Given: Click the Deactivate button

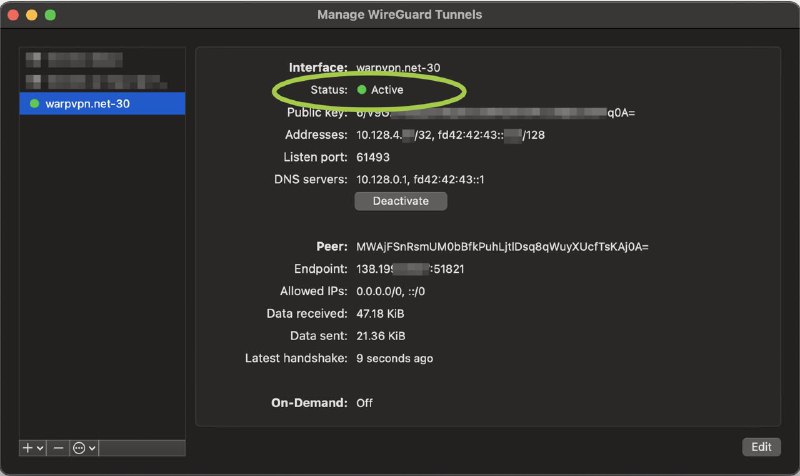Looking at the screenshot, I should [401, 201].
